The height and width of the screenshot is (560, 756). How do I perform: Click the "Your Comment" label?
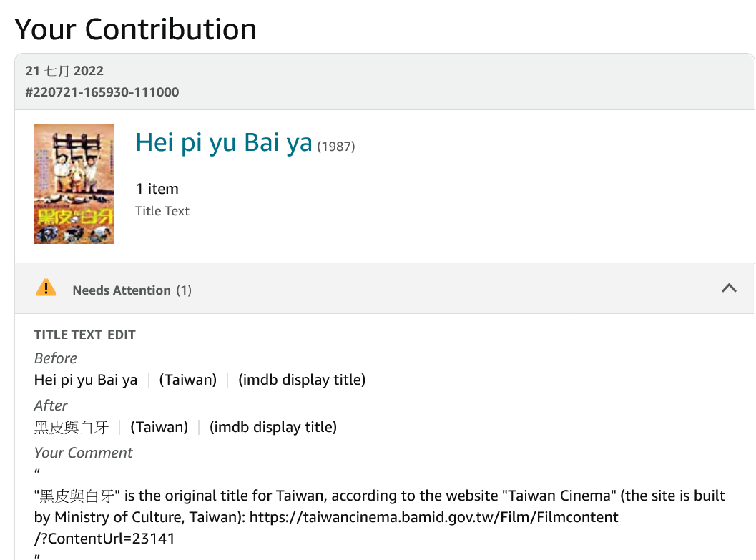pyautogui.click(x=84, y=453)
